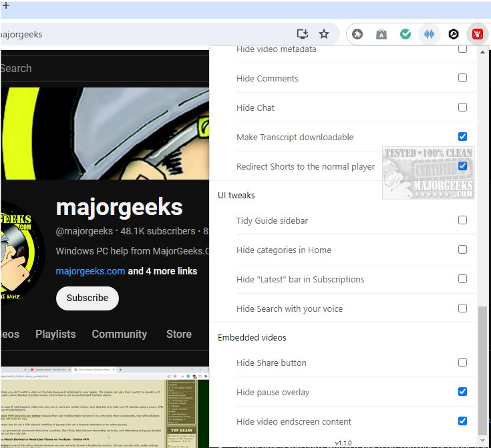491x448 pixels.
Task: Open the Community tab on the channel
Action: [x=120, y=334]
